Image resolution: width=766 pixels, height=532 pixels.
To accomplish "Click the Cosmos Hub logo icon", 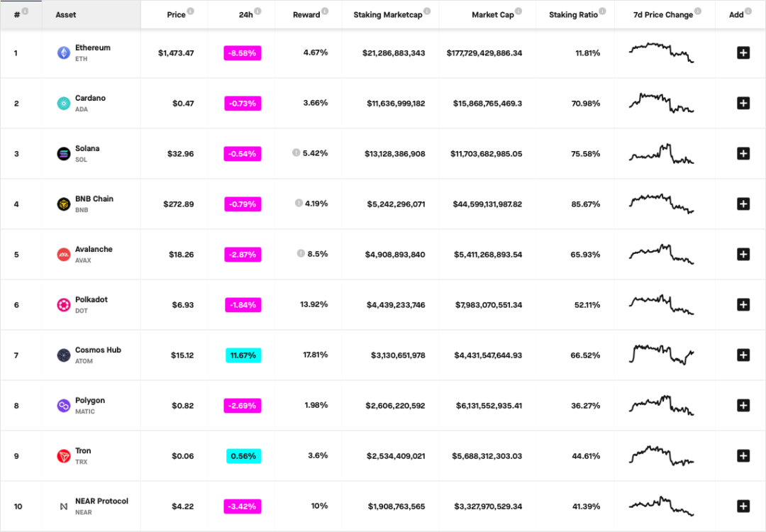I will click(64, 355).
